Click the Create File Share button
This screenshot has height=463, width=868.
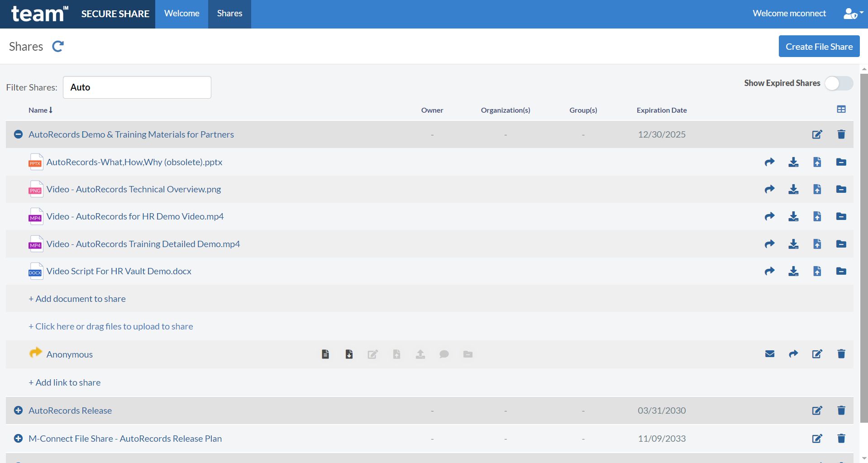819,46
